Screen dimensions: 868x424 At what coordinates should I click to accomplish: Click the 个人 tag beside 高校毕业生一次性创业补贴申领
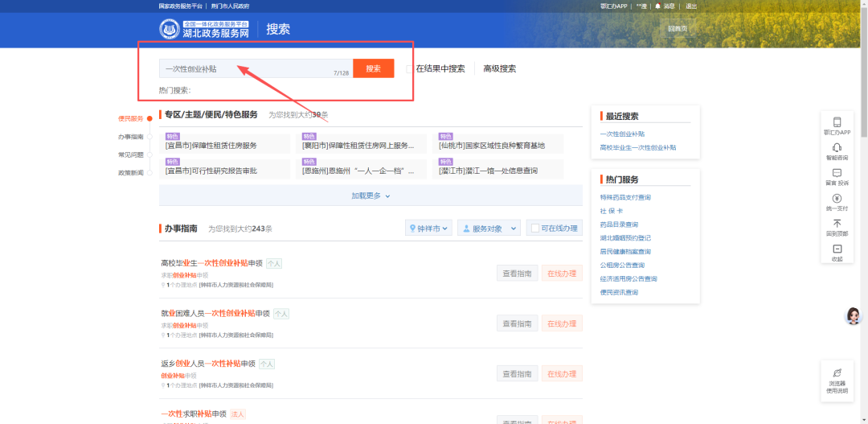coord(274,264)
